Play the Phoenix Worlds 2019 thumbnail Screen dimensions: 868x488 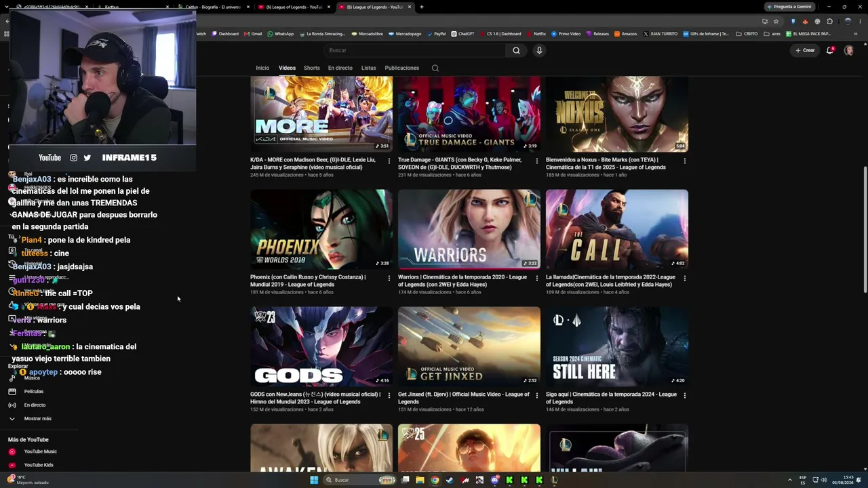[321, 229]
